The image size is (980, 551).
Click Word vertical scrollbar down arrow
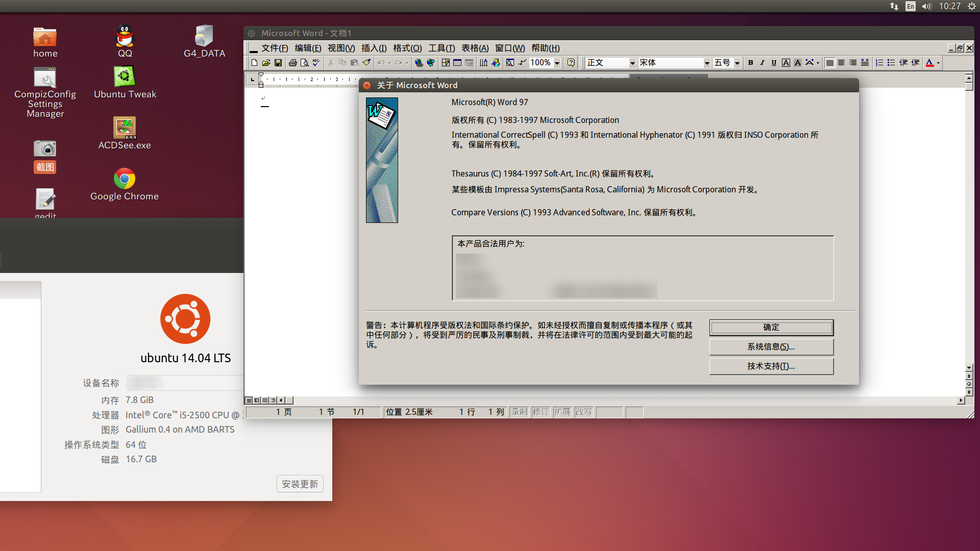(969, 367)
